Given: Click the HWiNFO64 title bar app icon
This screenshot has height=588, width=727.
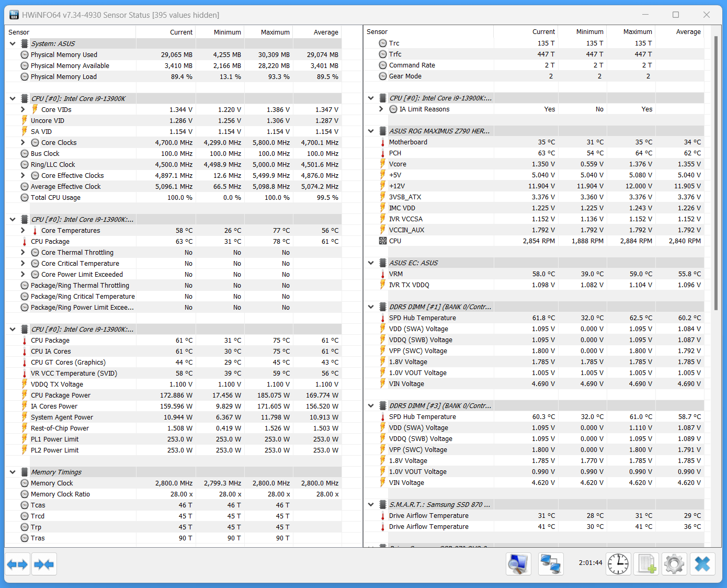Looking at the screenshot, I should coord(14,15).
